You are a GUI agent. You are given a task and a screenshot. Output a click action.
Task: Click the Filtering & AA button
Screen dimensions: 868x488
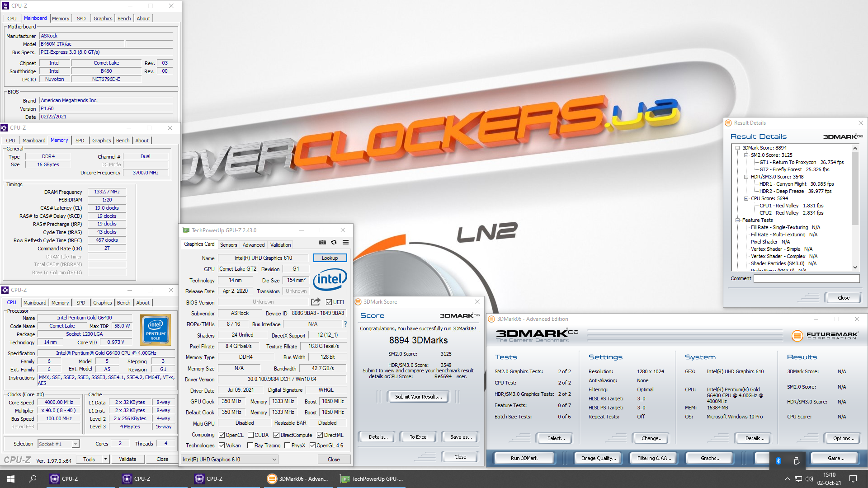(x=654, y=458)
